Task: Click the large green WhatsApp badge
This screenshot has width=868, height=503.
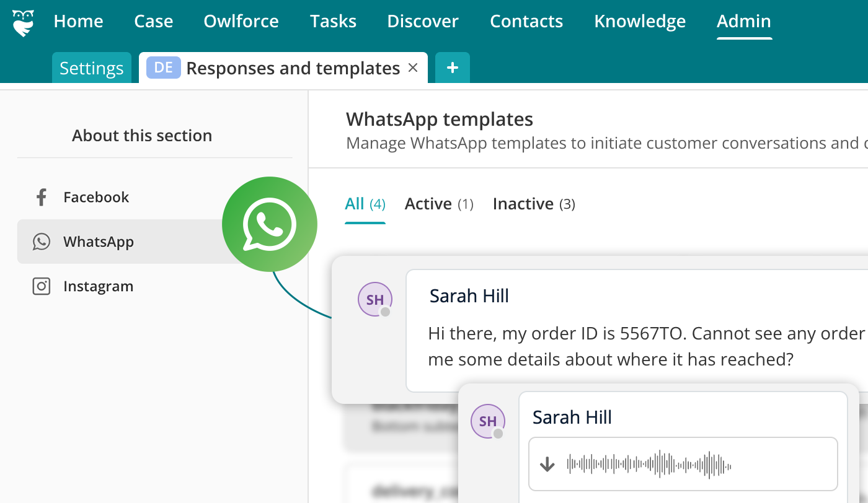Action: [270, 224]
